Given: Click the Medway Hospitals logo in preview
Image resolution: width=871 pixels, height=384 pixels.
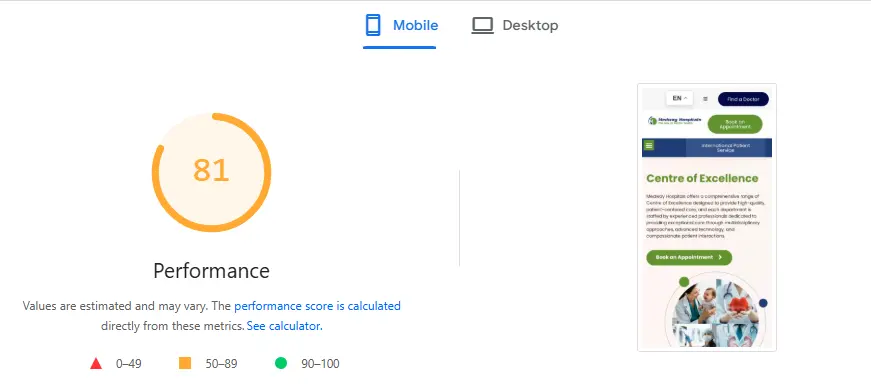Looking at the screenshot, I should point(674,121).
